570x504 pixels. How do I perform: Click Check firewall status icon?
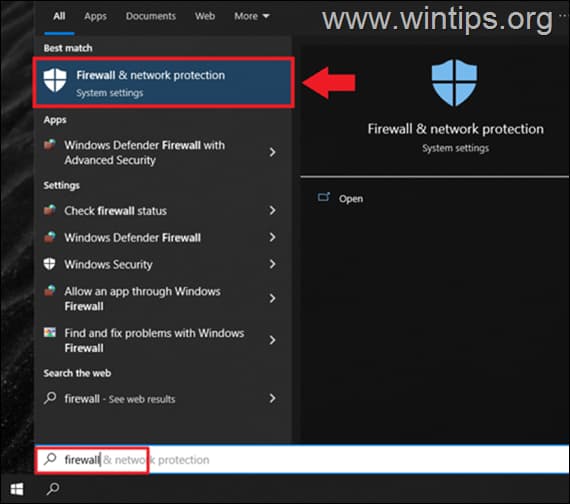click(x=50, y=210)
